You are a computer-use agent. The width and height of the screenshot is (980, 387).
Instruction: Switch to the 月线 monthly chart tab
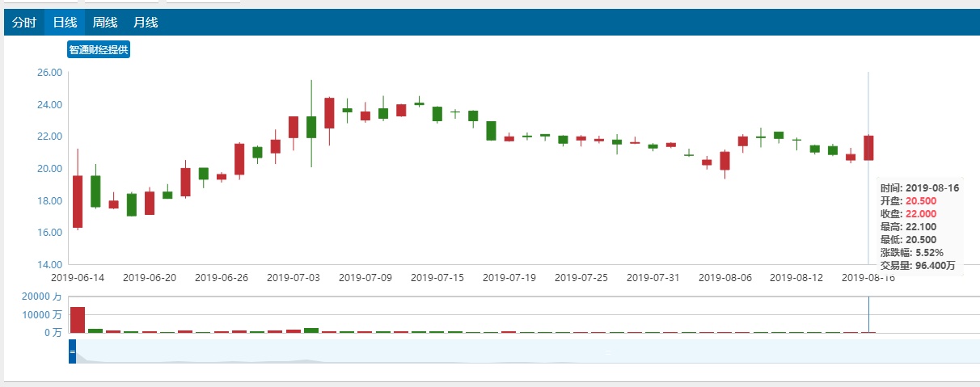click(146, 23)
